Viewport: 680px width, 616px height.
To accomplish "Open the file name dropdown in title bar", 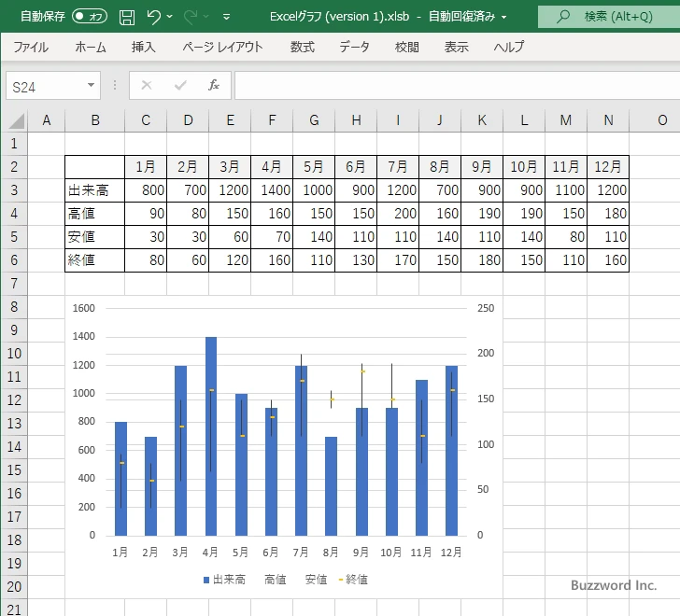I will coord(504,17).
